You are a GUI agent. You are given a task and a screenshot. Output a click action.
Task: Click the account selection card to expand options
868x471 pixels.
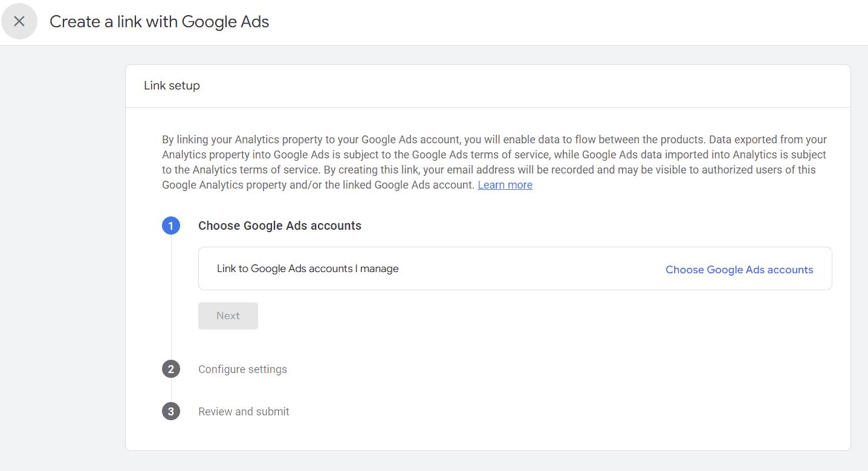coord(514,268)
